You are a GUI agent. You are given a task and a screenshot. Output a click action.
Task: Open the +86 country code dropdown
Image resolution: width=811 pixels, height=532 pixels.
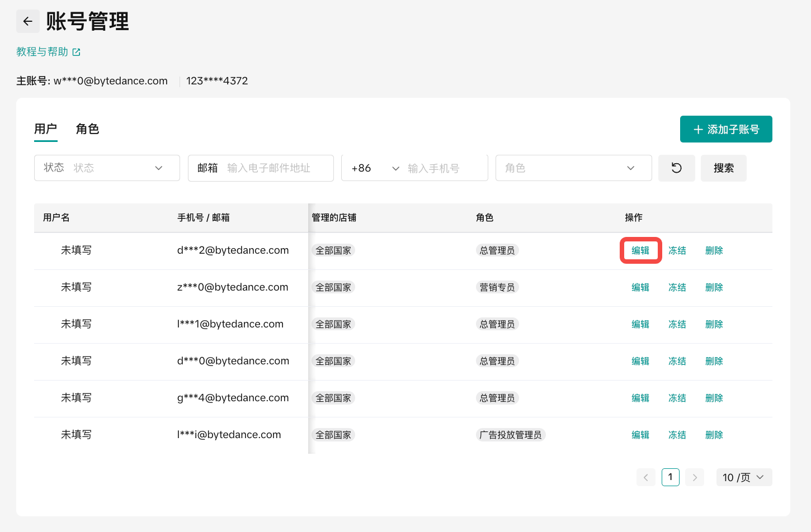pyautogui.click(x=375, y=168)
